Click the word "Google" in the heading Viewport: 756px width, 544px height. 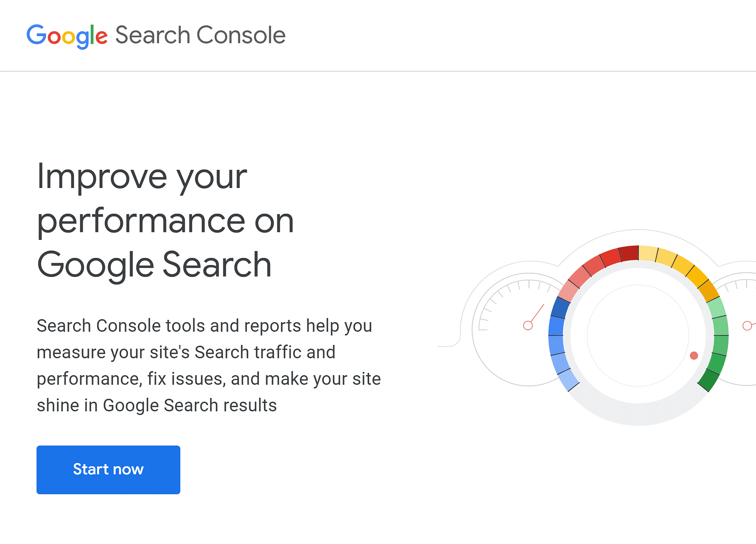95,264
